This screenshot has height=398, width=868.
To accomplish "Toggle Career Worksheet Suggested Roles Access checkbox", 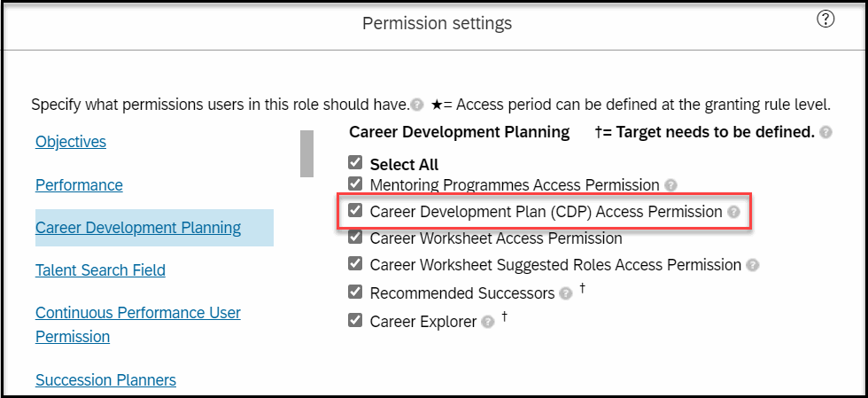I will tap(355, 263).
